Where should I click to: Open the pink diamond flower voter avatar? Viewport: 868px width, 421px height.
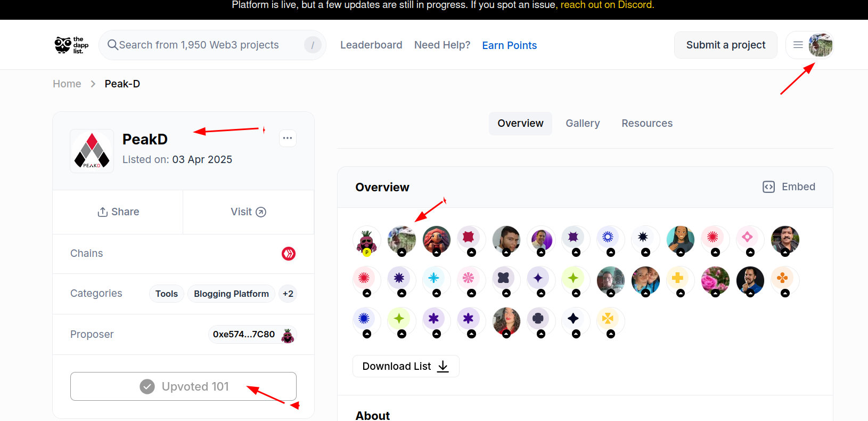pyautogui.click(x=750, y=240)
